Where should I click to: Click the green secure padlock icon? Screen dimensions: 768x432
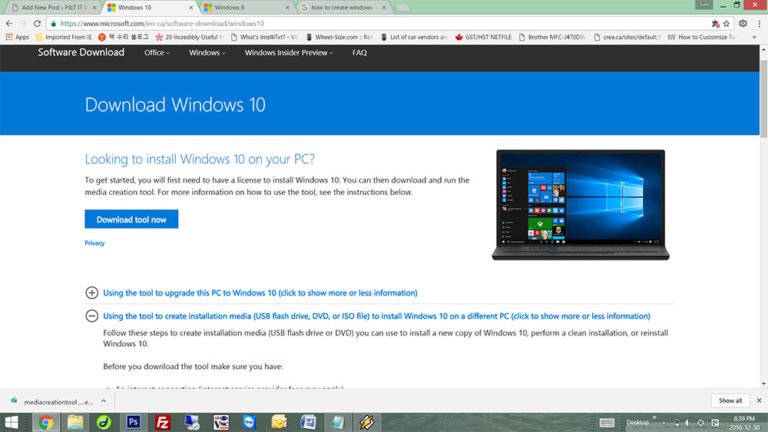[53, 24]
